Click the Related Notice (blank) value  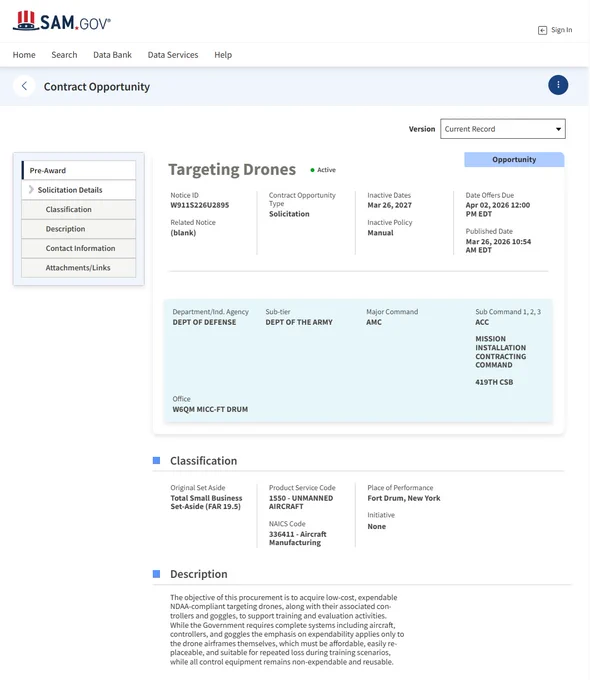tap(183, 233)
